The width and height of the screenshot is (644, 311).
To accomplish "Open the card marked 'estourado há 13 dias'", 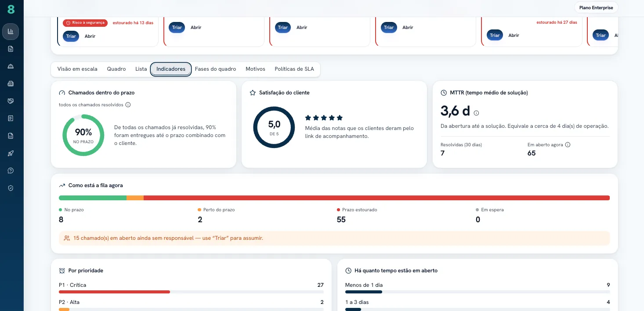I will tap(90, 36).
